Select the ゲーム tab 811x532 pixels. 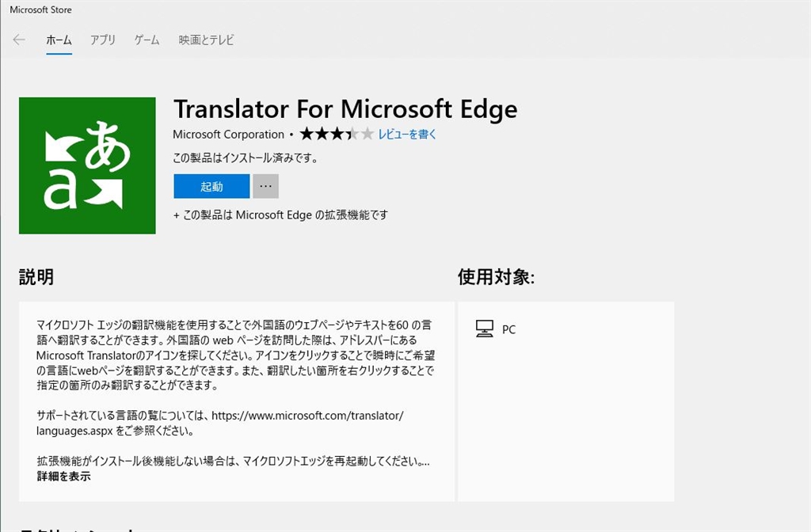pyautogui.click(x=147, y=40)
